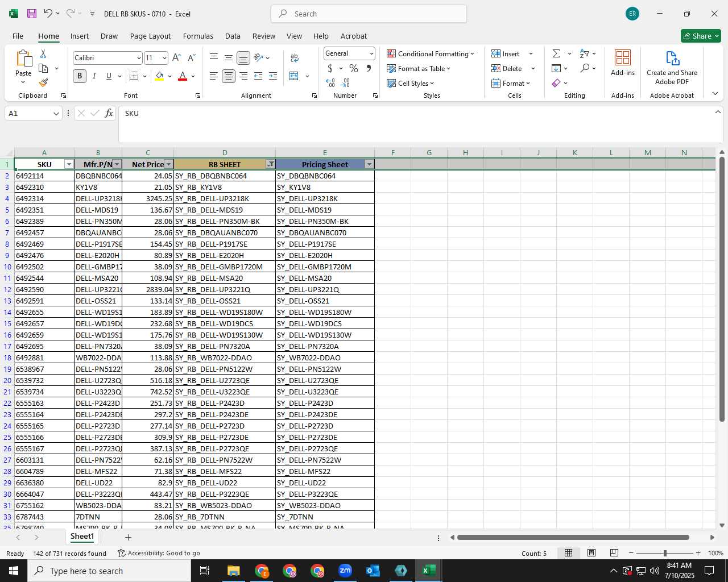Switch to the Data tab
The height and width of the screenshot is (582, 728).
pos(233,36)
